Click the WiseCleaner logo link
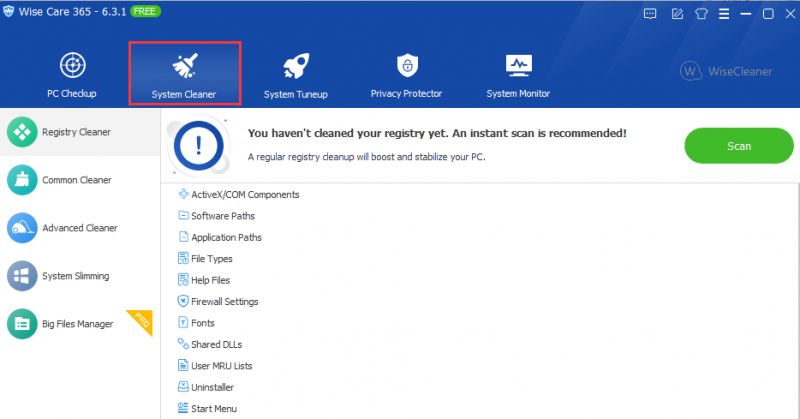This screenshot has width=800, height=419. 727,71
